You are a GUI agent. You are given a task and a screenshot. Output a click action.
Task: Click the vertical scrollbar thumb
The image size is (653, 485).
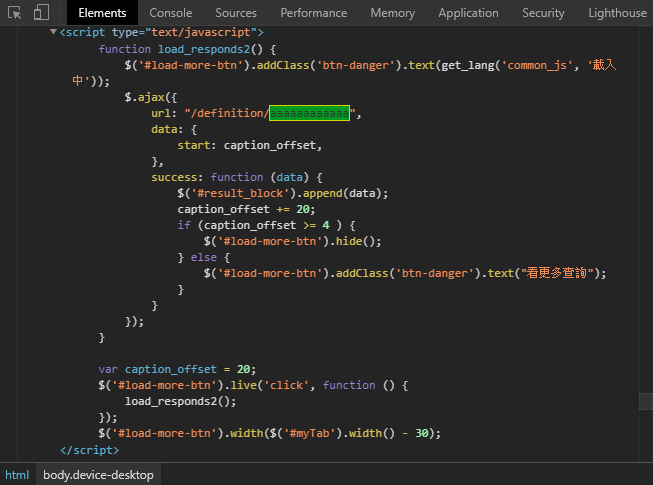pos(646,401)
